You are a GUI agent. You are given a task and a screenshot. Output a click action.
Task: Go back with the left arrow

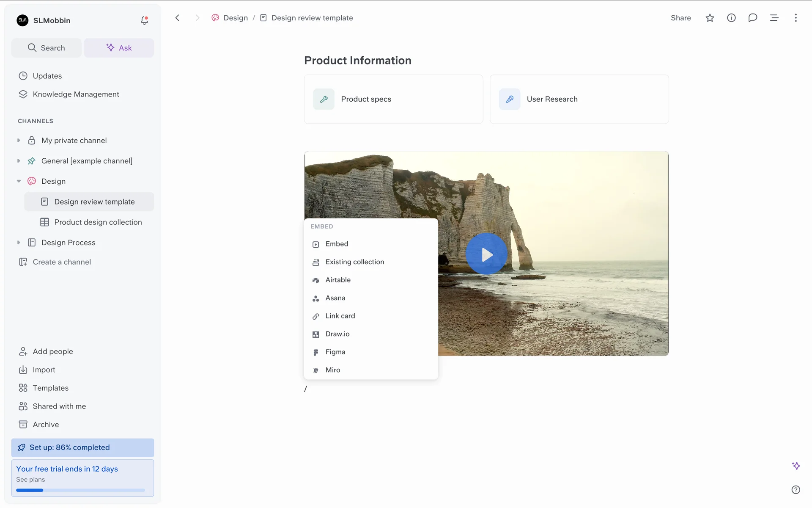tap(178, 18)
